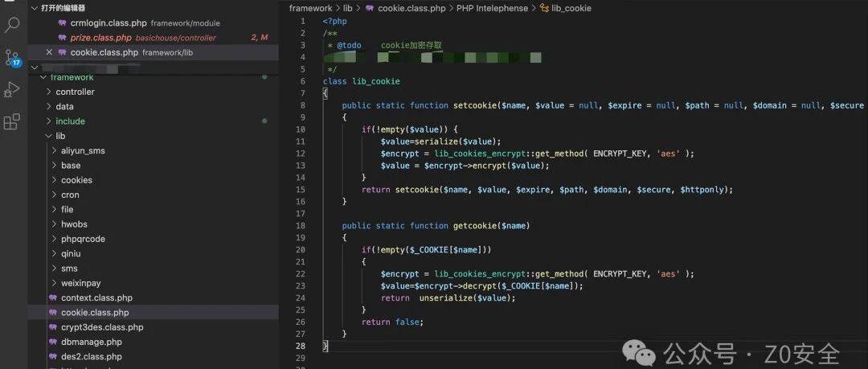
Task: Click the PHP icon beside crypt3des.class.php
Action: [52, 327]
